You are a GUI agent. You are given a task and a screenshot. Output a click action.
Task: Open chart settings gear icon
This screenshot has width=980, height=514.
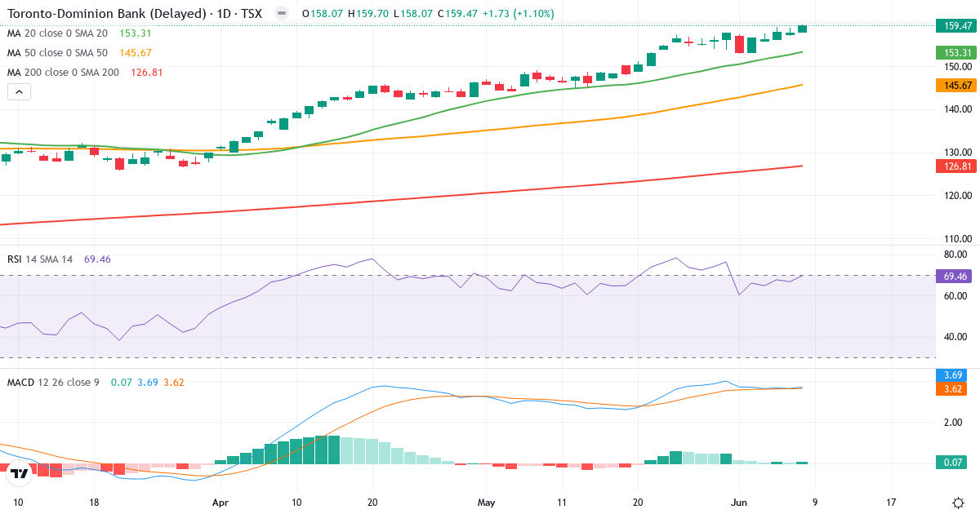958,503
